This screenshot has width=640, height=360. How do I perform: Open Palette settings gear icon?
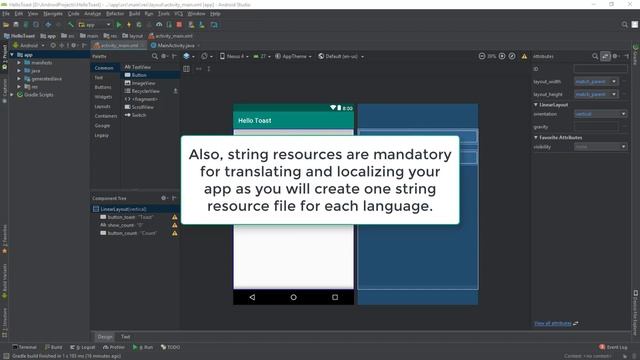164,56
